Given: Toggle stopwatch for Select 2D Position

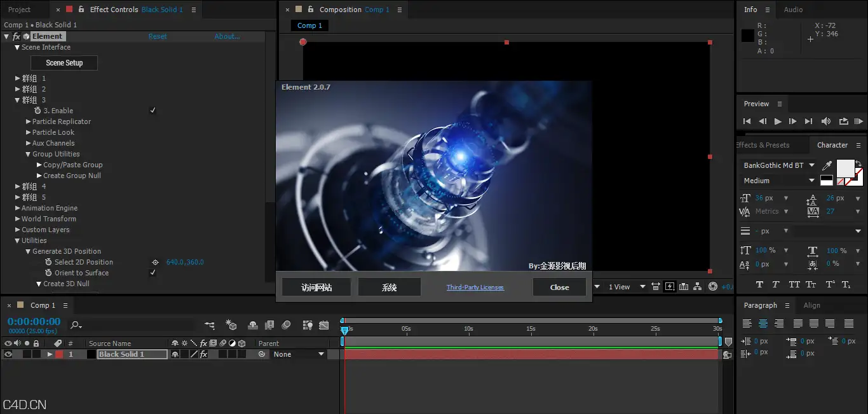Looking at the screenshot, I should pyautogui.click(x=49, y=262).
